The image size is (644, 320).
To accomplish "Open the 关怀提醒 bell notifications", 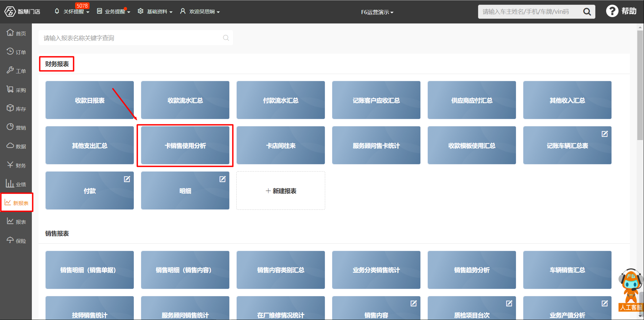I will [71, 11].
